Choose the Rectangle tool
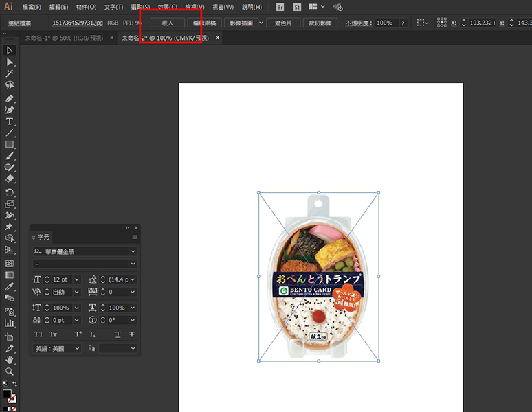Viewport: 532px width, 412px height. pos(10,144)
